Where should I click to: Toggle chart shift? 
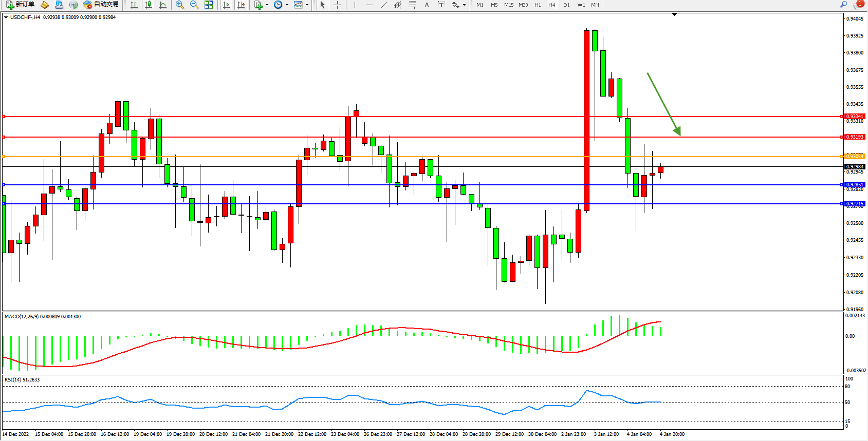click(241, 5)
